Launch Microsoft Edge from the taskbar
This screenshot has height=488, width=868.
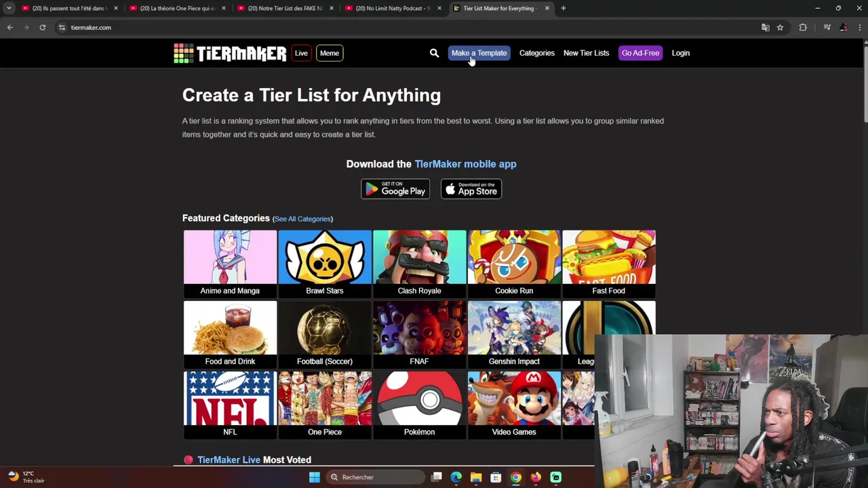(x=456, y=477)
